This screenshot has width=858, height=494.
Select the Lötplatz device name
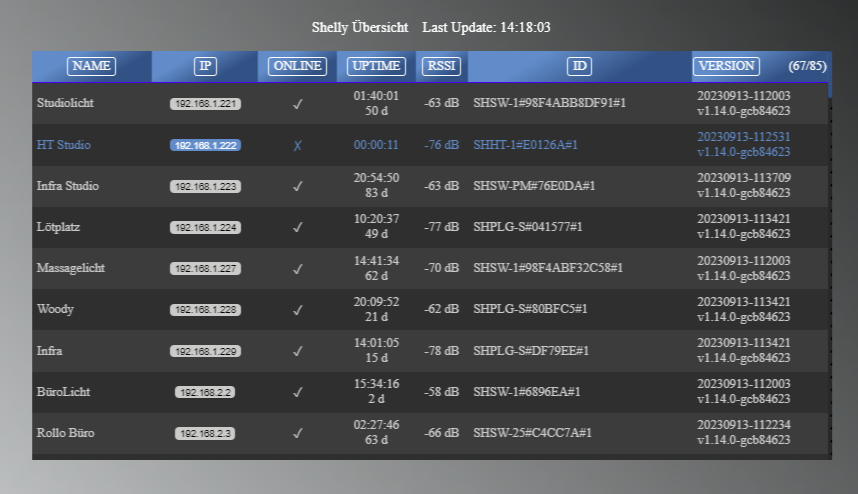[58, 227]
